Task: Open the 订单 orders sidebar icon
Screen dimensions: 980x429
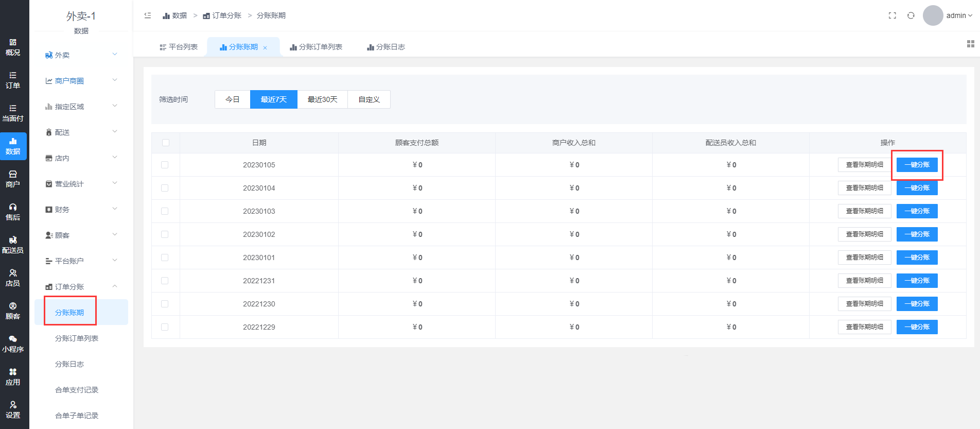Action: pyautogui.click(x=13, y=80)
